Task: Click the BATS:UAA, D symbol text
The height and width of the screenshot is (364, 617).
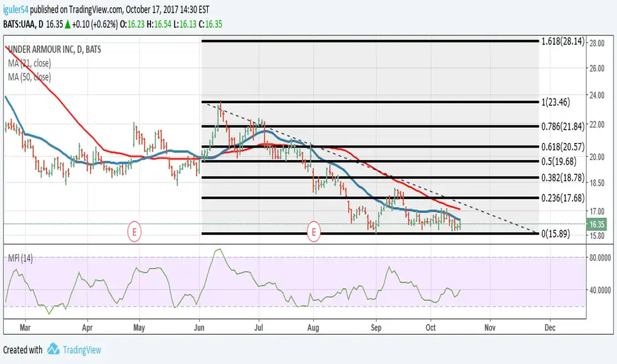Action: [x=23, y=24]
